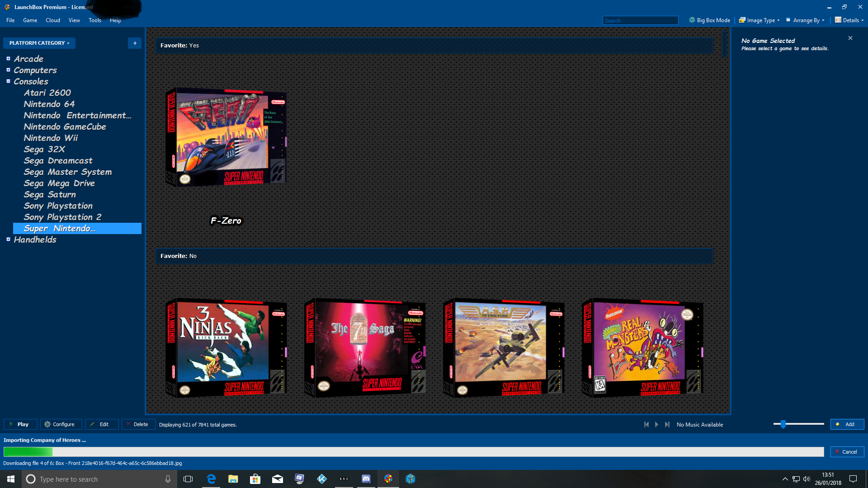This screenshot has width=868, height=488.
Task: Open the View menu
Action: click(x=74, y=20)
